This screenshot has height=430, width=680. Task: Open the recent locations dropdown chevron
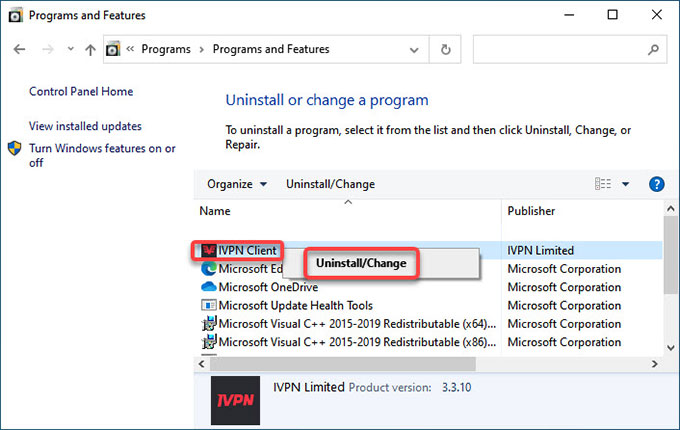[71, 49]
